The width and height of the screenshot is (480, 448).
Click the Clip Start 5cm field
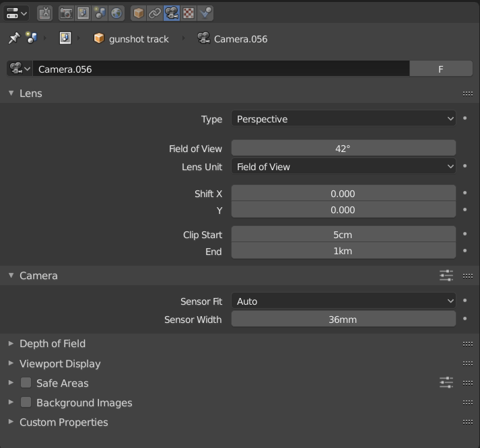[x=343, y=234]
